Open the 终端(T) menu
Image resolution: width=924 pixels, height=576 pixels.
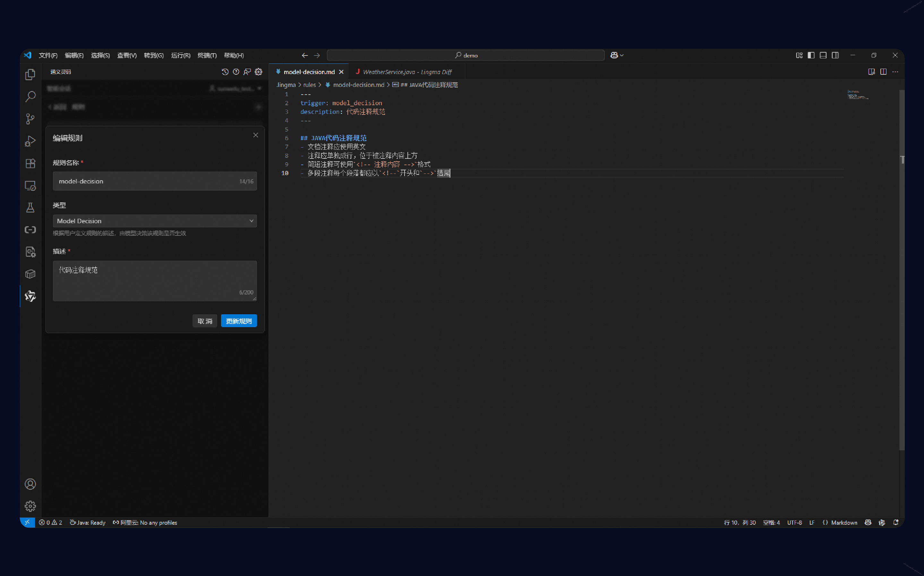(207, 55)
